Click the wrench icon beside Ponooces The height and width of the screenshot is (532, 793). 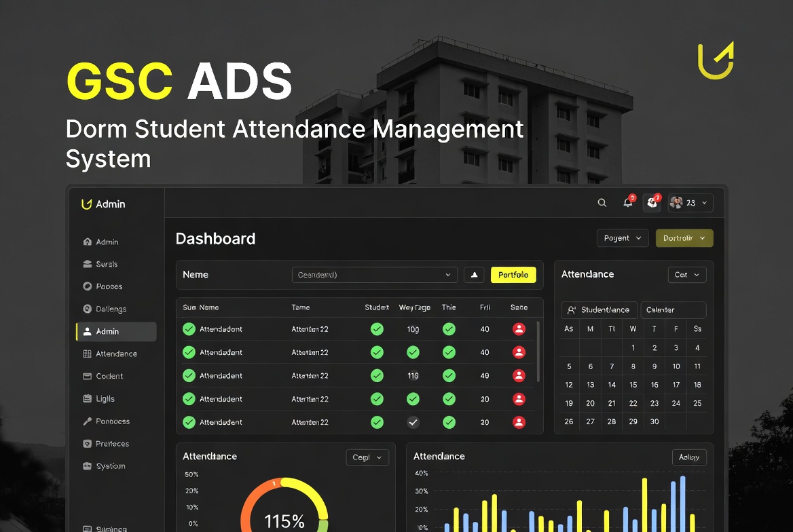pyautogui.click(x=87, y=421)
